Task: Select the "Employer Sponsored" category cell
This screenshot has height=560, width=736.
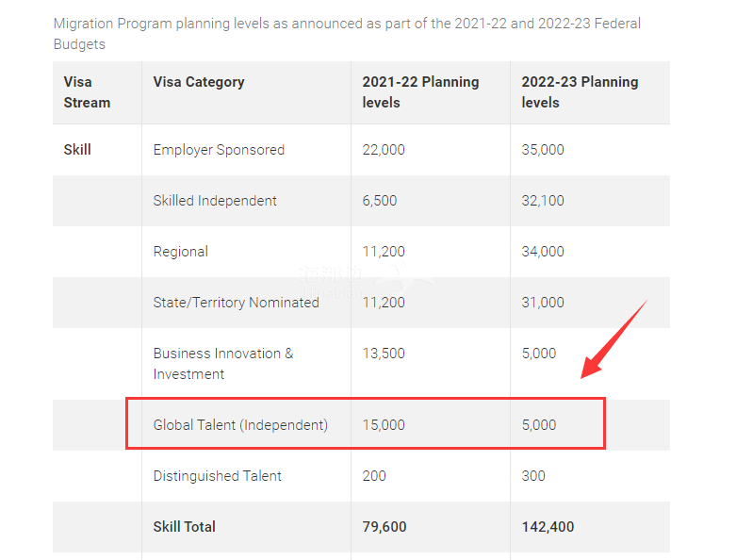Action: [219, 150]
